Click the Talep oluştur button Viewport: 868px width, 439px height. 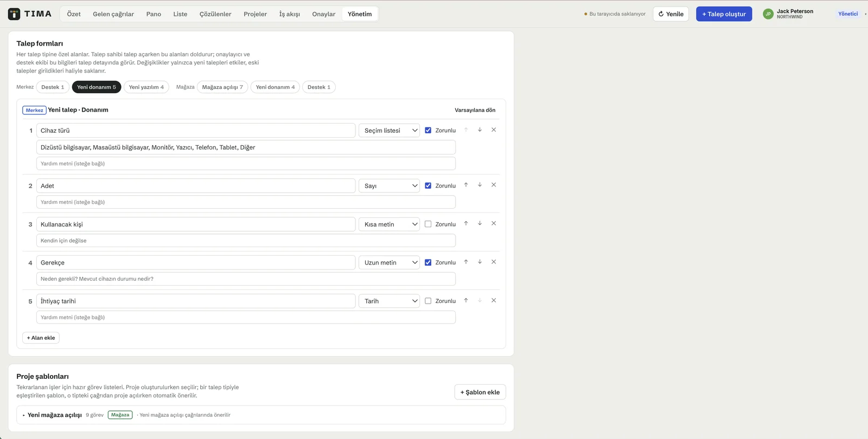coord(724,14)
